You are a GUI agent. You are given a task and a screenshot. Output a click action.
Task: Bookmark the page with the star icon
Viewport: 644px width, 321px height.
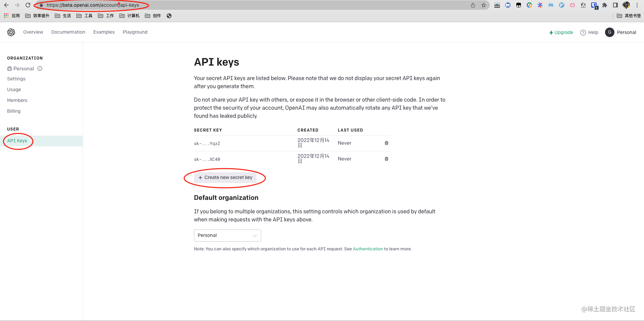(x=484, y=5)
